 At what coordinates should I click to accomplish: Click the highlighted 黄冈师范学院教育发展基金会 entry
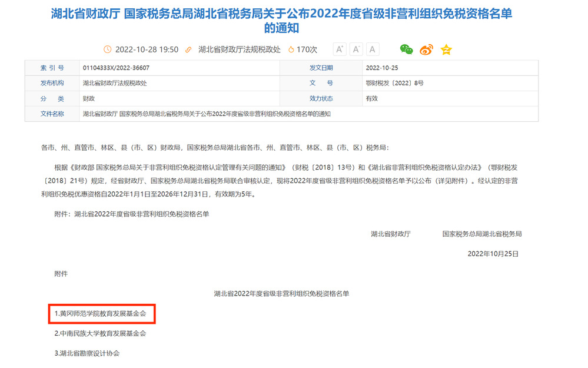(x=102, y=314)
